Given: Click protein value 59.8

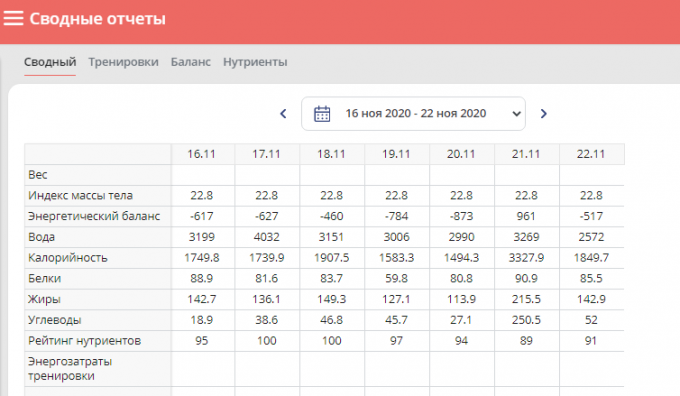Looking at the screenshot, I should click(x=396, y=278).
